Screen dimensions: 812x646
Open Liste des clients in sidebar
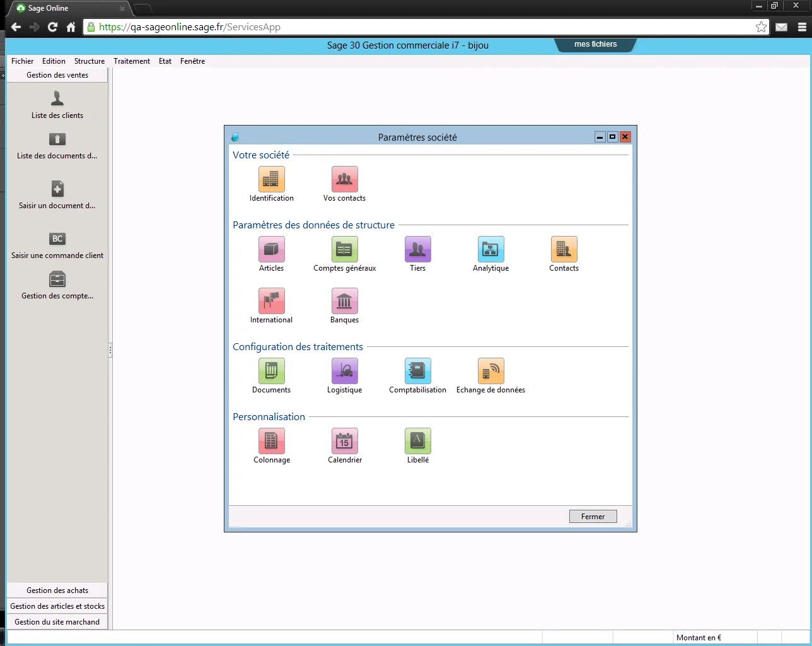pos(57,105)
